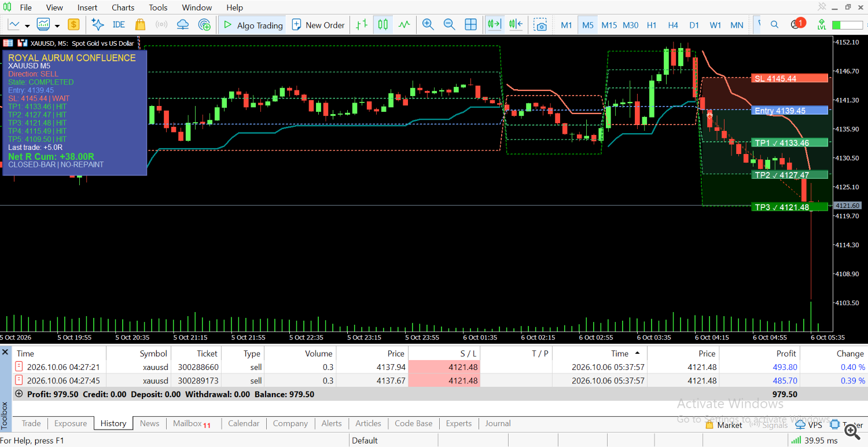Open the Signals broadcast icon

tap(161, 25)
